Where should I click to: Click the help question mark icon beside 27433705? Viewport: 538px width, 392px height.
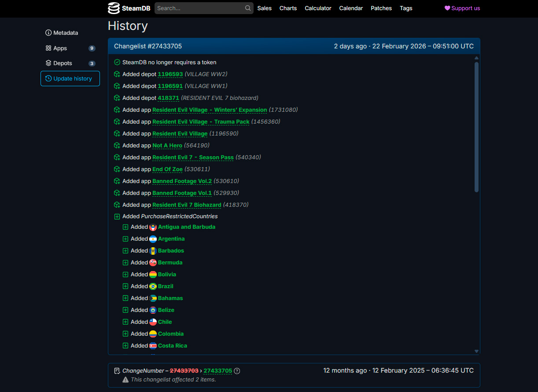[237, 371]
